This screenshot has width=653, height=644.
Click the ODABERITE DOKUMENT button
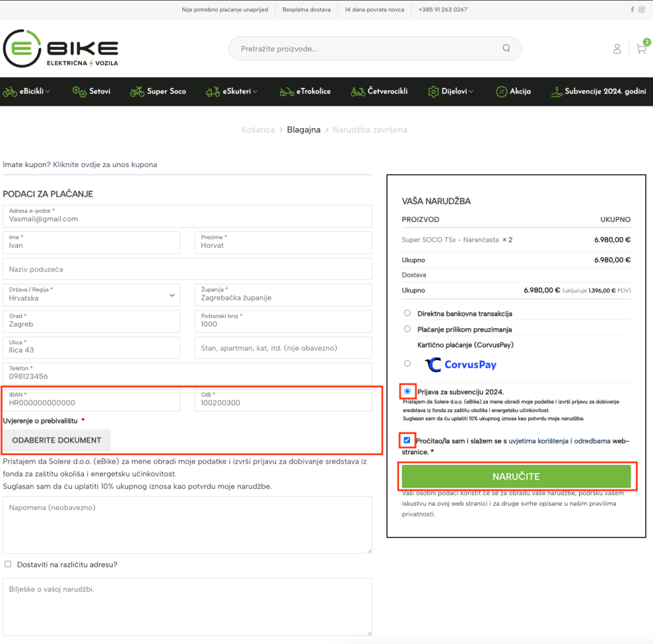point(57,440)
